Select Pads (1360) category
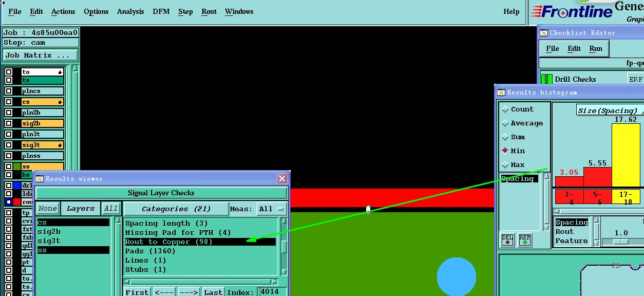Viewport: 644px width, 296px height. (x=200, y=251)
